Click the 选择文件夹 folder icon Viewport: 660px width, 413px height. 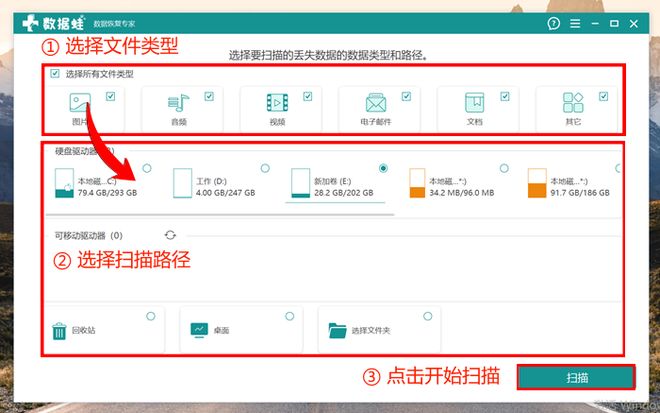coord(337,330)
